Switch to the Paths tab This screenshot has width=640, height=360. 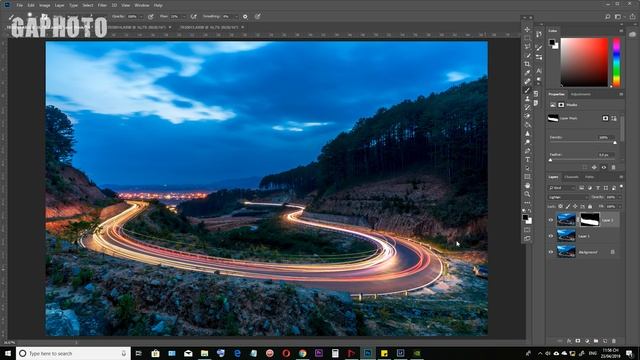coord(589,177)
